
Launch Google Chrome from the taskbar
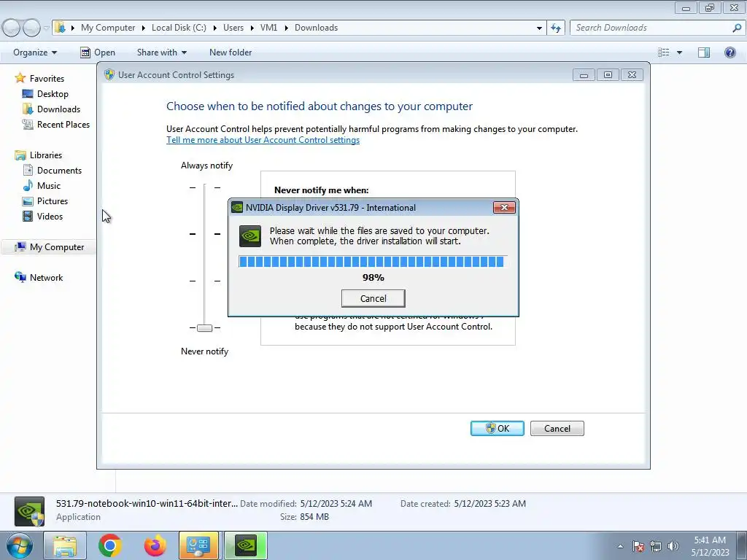(x=109, y=545)
